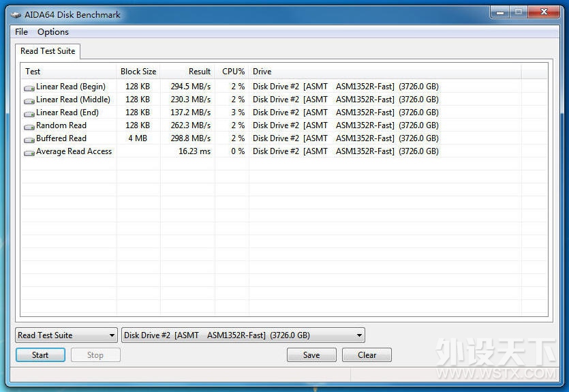Sort by the Block Size column header
Image resolution: width=569 pixels, height=392 pixels.
click(138, 72)
